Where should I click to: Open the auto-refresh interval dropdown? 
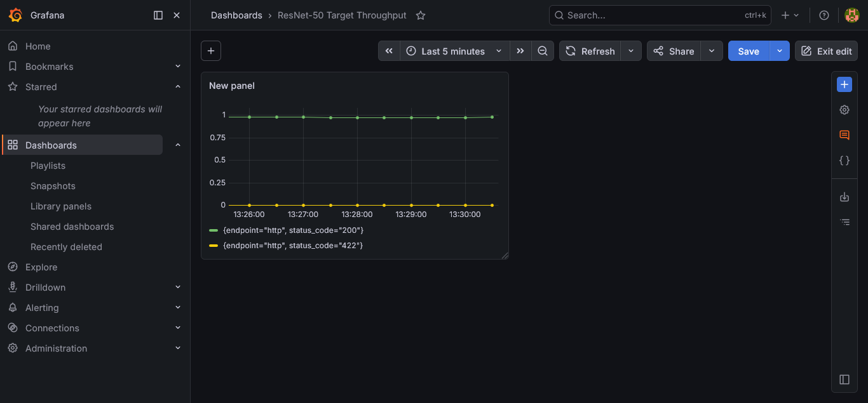click(631, 51)
